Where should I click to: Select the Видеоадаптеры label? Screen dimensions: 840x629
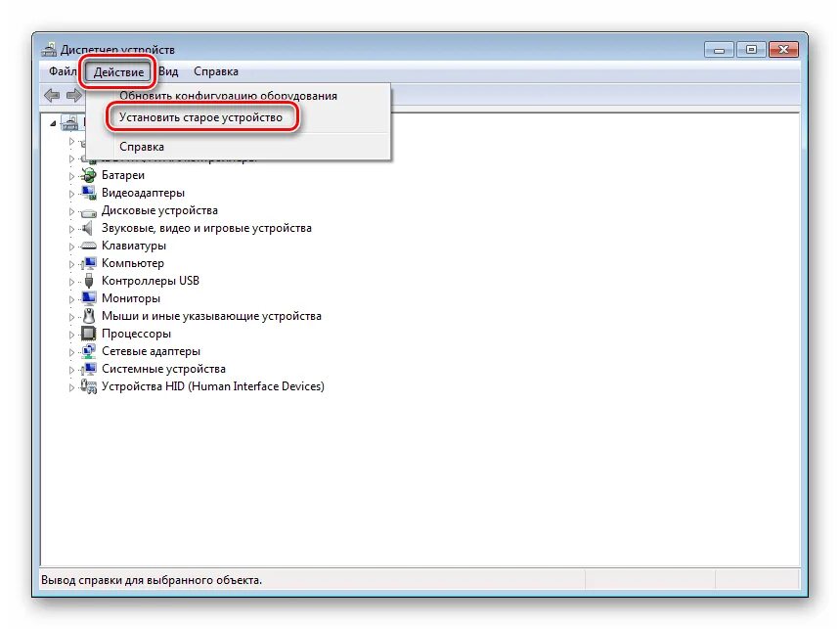(143, 193)
